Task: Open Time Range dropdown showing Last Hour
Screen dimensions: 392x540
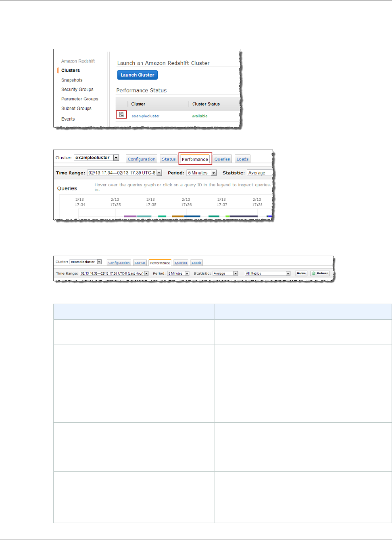Action: 114,273
